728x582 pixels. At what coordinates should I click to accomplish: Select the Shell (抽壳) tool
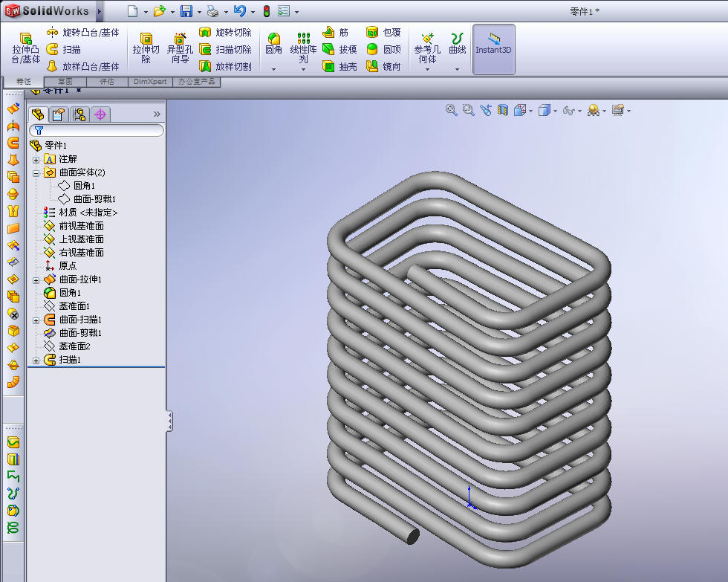coord(339,66)
